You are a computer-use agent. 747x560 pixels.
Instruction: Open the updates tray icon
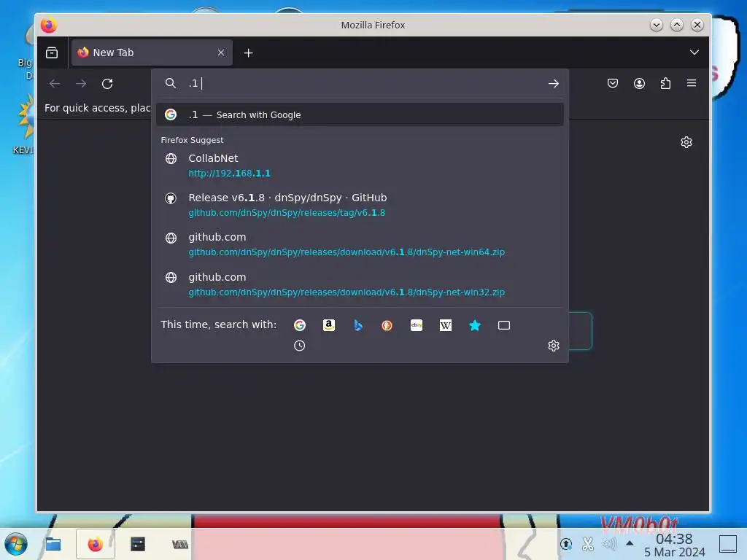pyautogui.click(x=566, y=543)
